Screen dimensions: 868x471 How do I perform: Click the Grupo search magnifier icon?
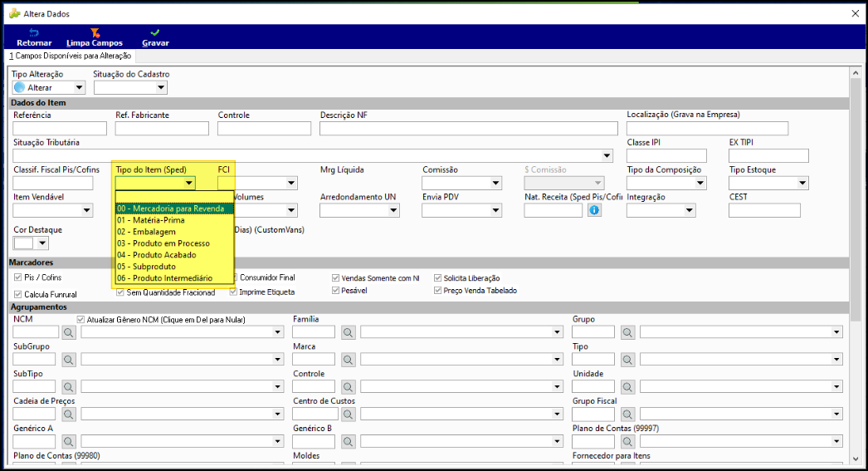627,332
